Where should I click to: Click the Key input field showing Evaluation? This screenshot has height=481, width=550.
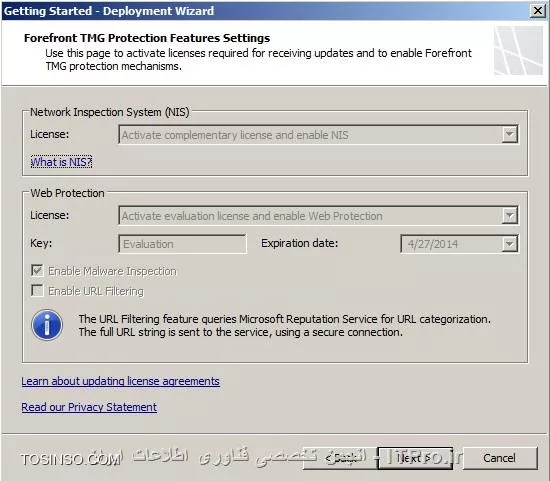tap(182, 244)
